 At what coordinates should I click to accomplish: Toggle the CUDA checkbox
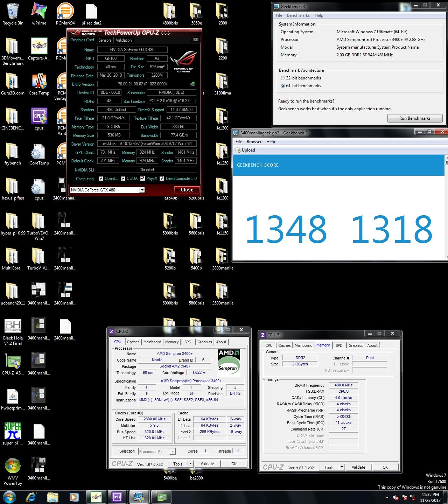[123, 178]
